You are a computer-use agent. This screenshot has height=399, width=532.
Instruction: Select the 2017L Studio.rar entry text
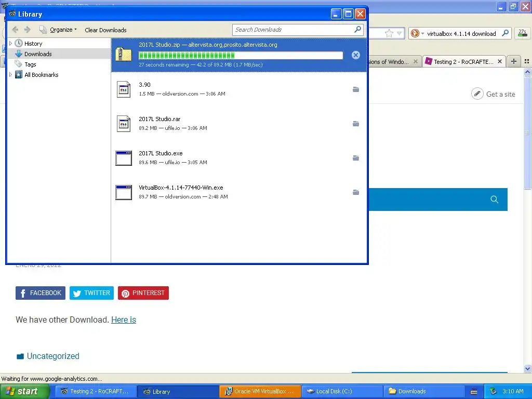click(x=159, y=119)
